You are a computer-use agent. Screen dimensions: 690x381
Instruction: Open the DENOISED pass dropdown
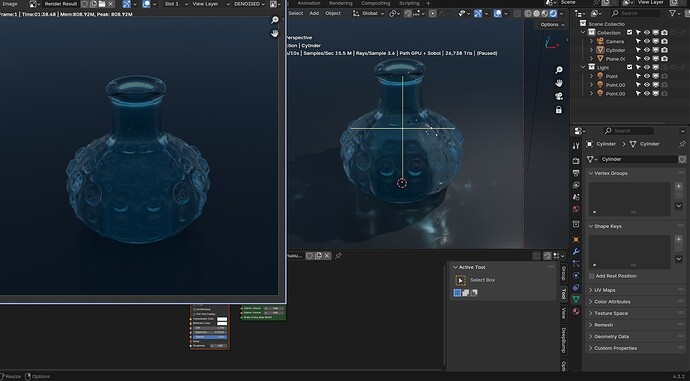250,4
